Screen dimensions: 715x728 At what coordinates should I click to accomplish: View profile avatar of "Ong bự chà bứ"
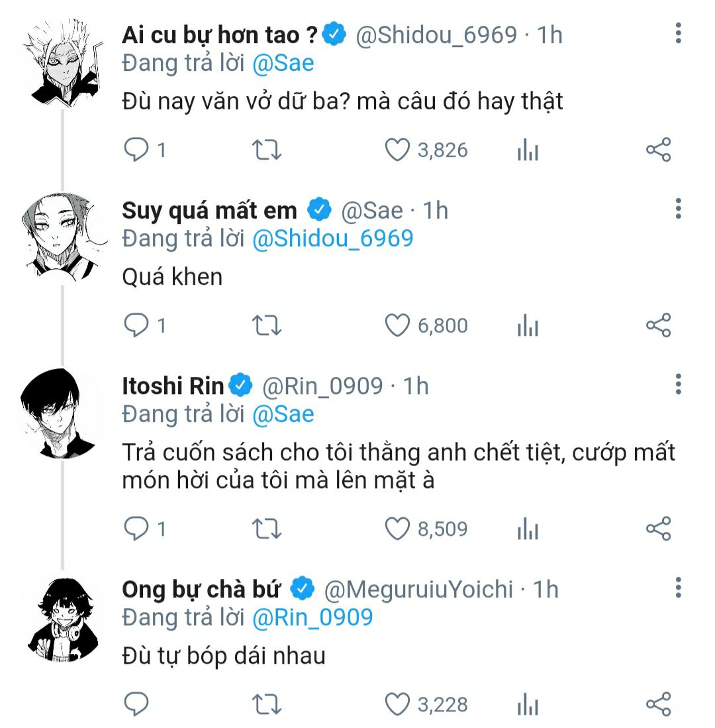pyautogui.click(x=60, y=619)
